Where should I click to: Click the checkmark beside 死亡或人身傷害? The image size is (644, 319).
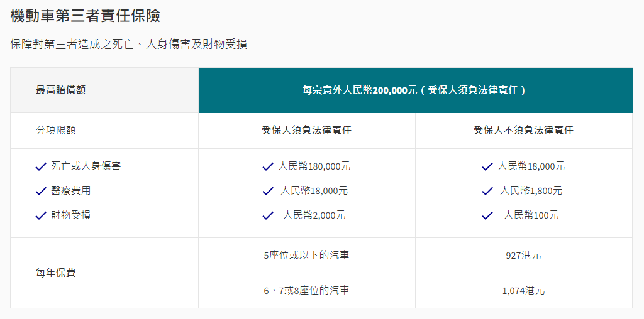point(41,166)
